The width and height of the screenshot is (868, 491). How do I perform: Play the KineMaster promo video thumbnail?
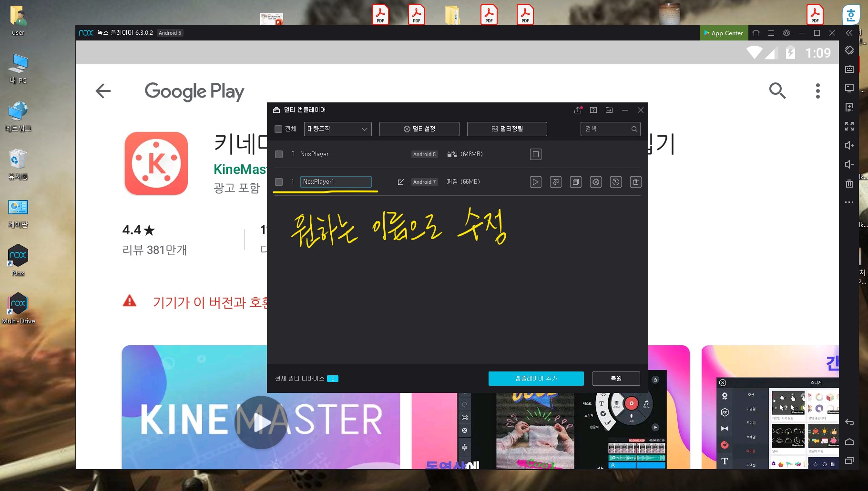point(261,422)
